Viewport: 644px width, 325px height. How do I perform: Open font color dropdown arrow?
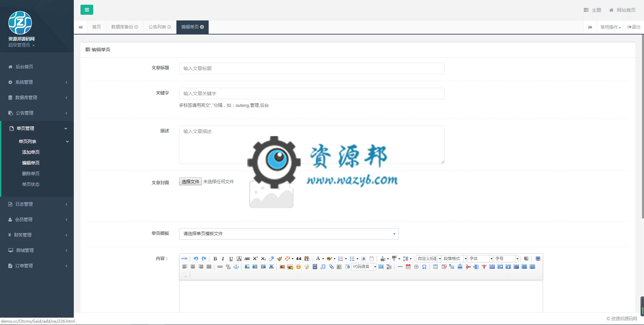[x=323, y=259]
